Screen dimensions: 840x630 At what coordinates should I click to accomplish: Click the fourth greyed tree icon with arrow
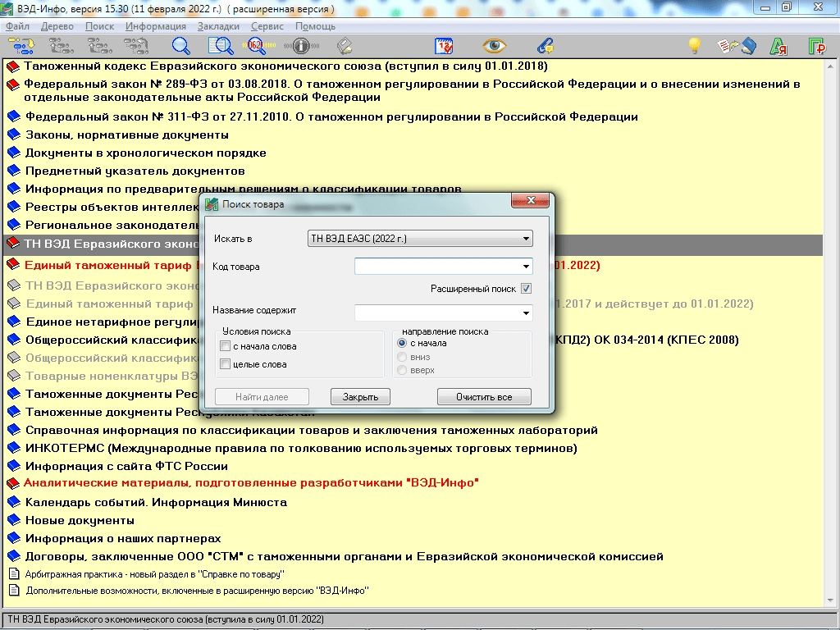coord(137,47)
